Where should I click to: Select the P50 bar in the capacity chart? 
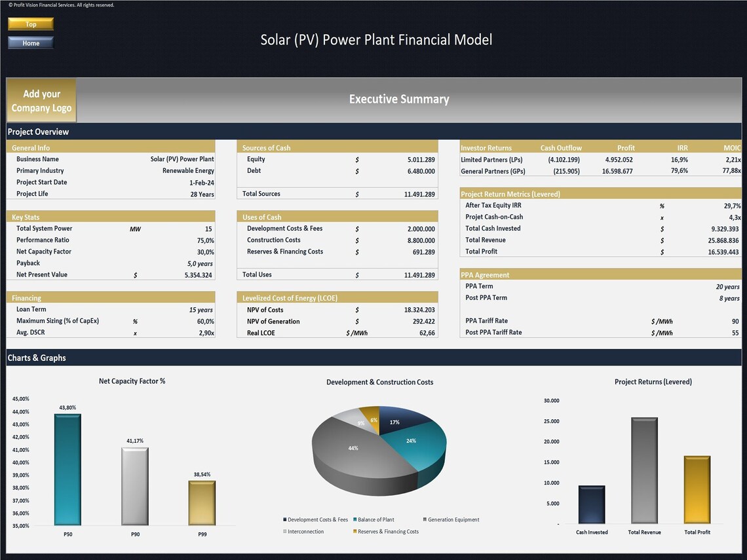(67, 468)
